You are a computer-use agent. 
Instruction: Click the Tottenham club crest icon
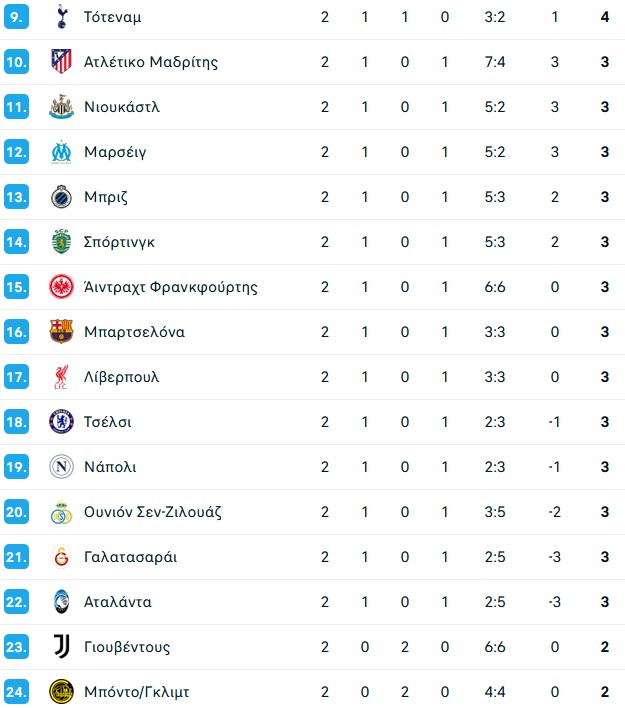[x=62, y=17]
